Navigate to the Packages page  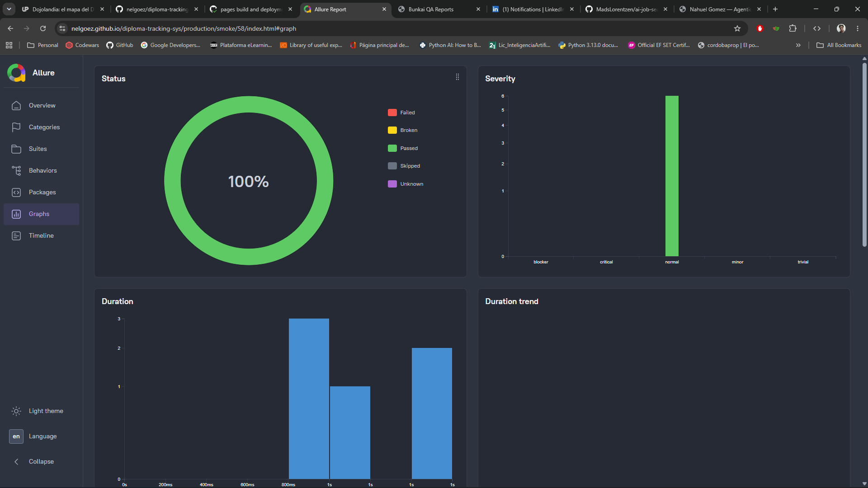41,192
